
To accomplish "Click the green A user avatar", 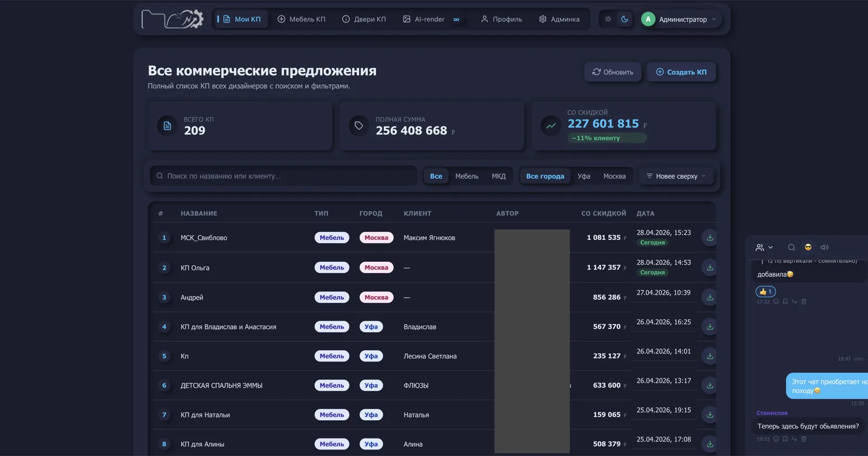I will 648,19.
